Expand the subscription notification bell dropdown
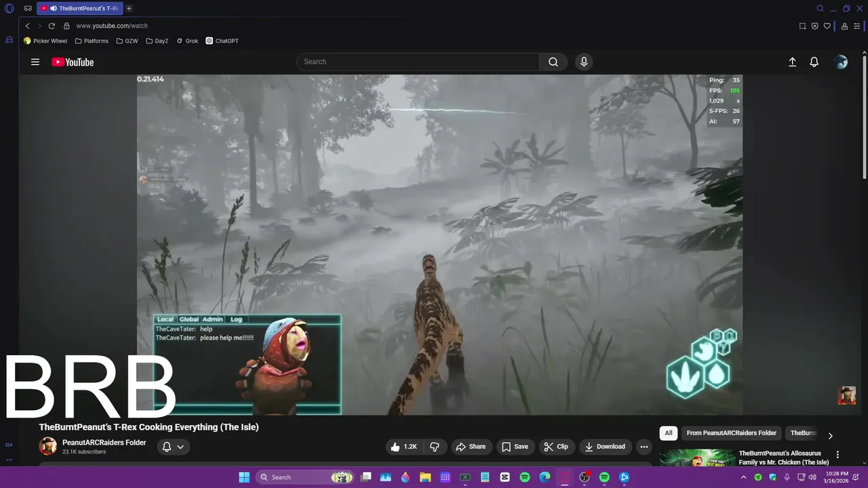This screenshot has width=868, height=488. coord(174,447)
